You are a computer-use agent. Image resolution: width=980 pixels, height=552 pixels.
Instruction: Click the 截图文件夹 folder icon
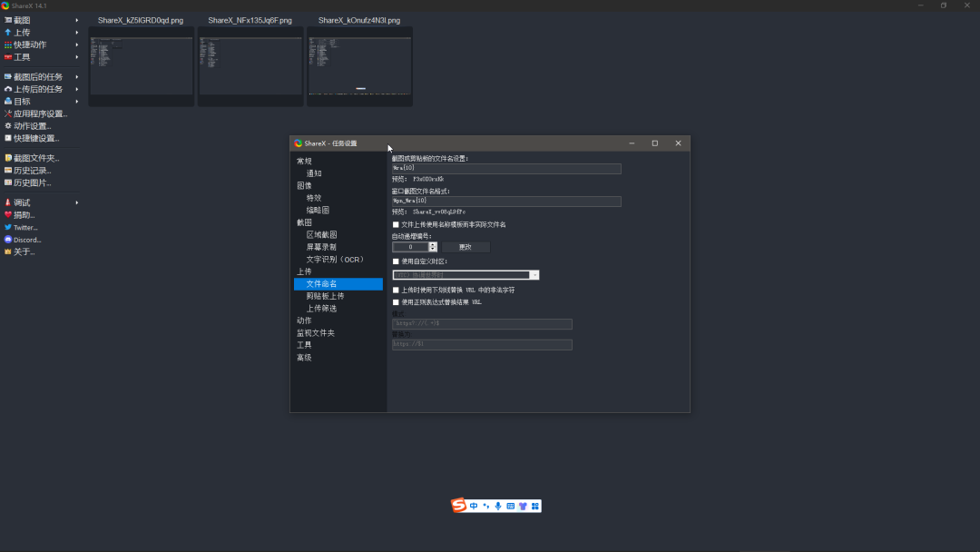(8, 158)
